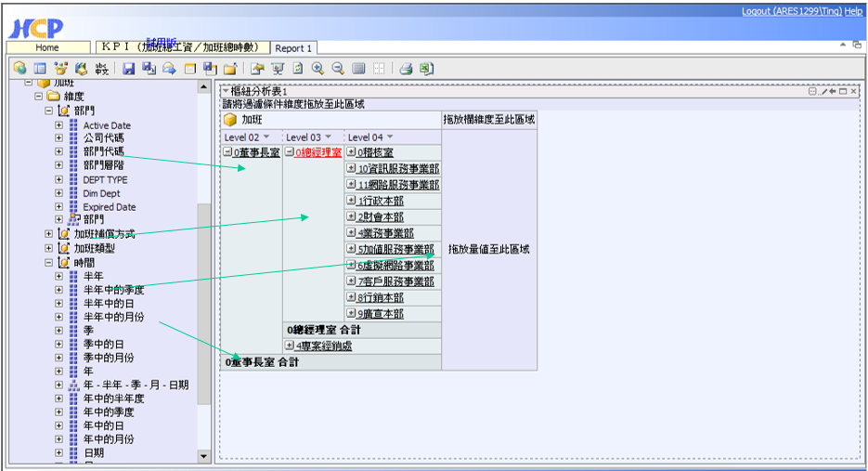This screenshot has width=868, height=471.
Task: Expand the 0稽核室 row
Action: 351,151
